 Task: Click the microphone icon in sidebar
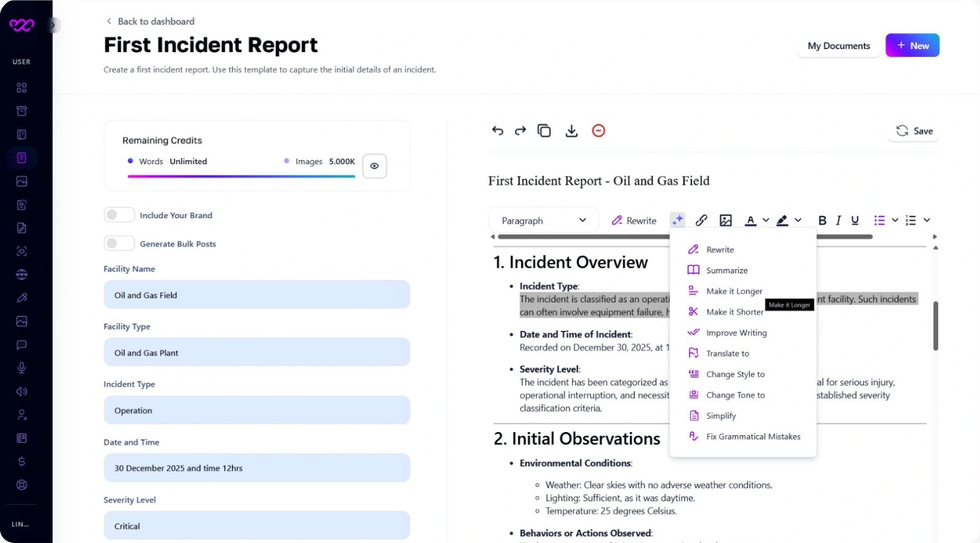tap(21, 368)
